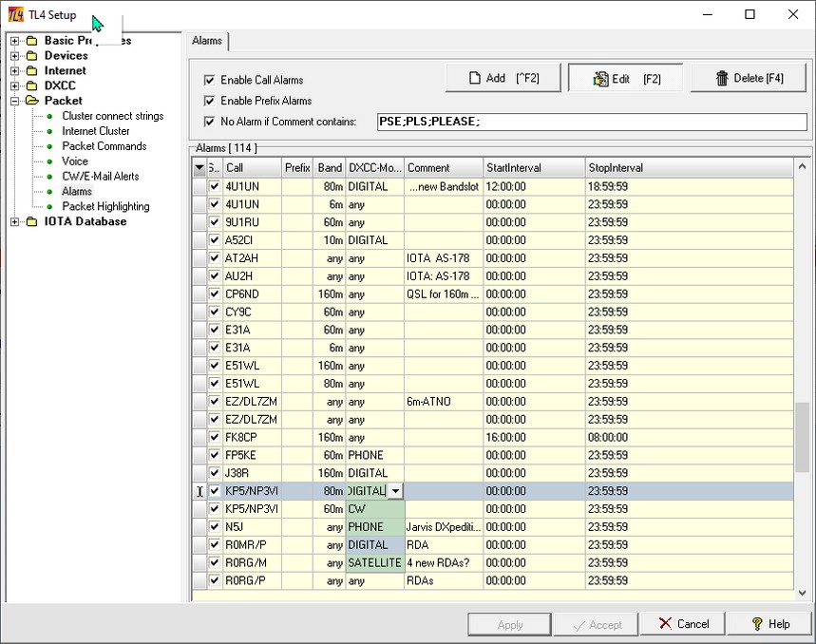Select the FP5KE call cell
Viewport: 816px width, 644px height.
(x=253, y=455)
